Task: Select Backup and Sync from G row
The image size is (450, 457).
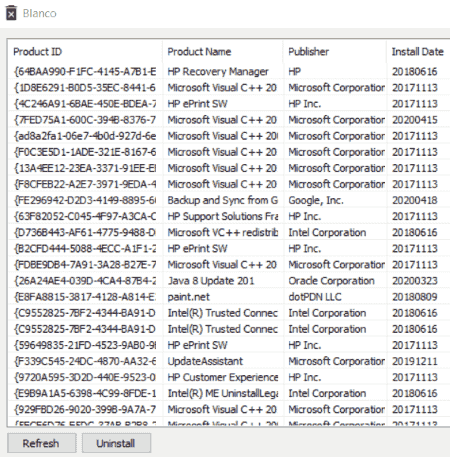Action: (x=228, y=200)
